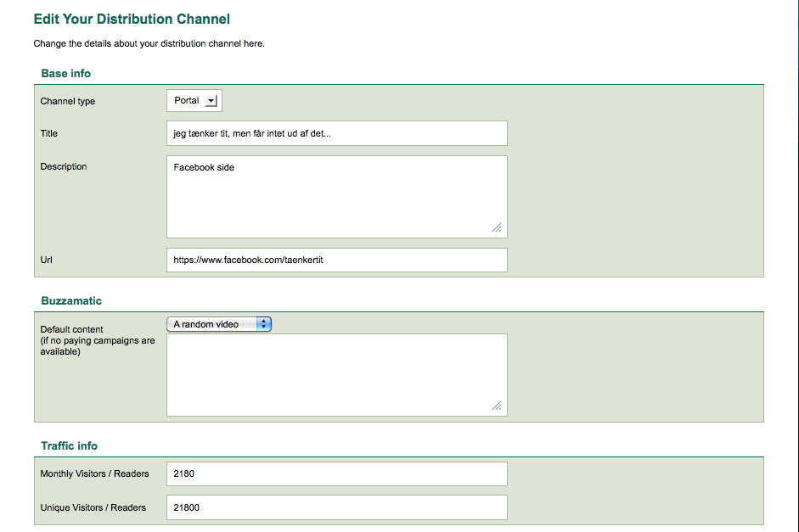Click the 'Monthly Visitors / Readers' label
The height and width of the screenshot is (532, 799).
tap(94, 473)
